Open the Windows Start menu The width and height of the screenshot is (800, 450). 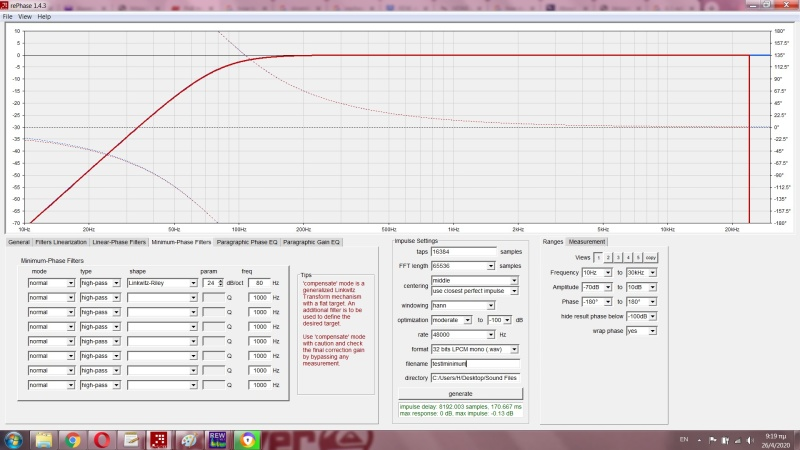[x=14, y=439]
